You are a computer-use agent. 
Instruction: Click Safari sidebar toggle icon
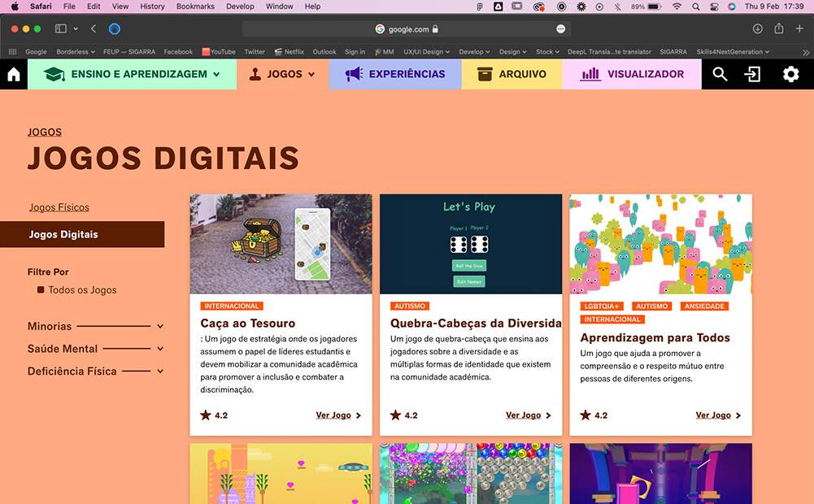click(x=61, y=29)
